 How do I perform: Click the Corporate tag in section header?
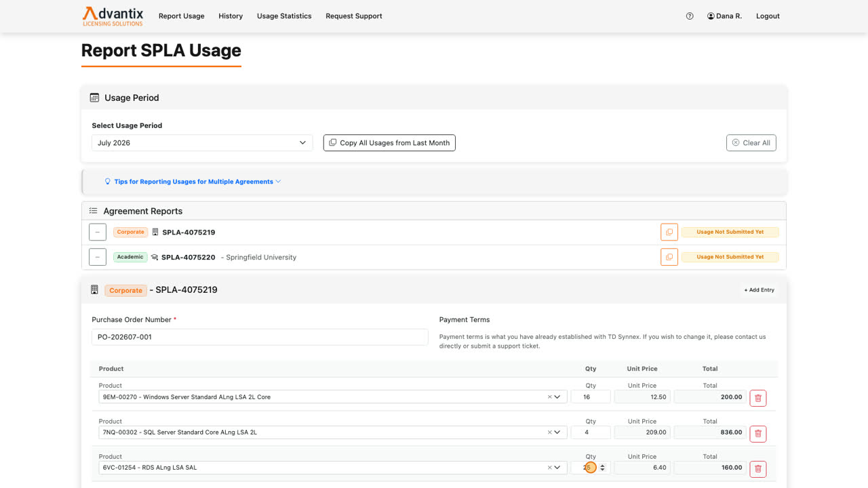coord(125,290)
